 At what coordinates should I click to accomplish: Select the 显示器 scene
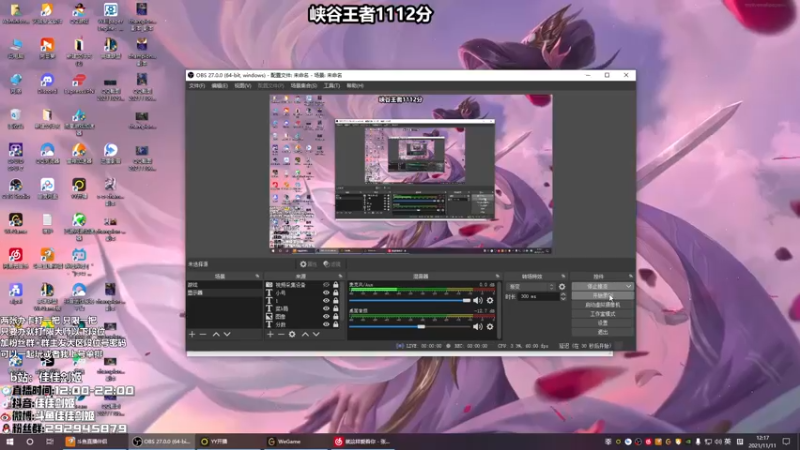coord(224,293)
